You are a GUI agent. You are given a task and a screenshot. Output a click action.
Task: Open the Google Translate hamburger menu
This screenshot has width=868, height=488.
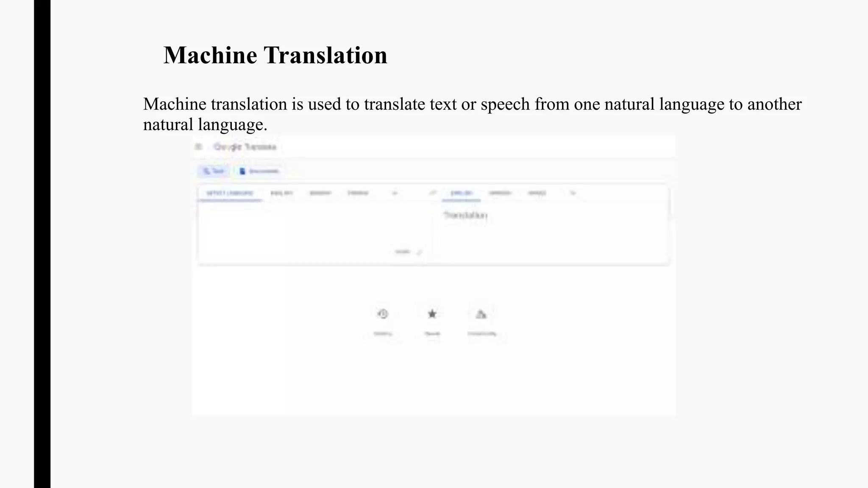coord(198,147)
